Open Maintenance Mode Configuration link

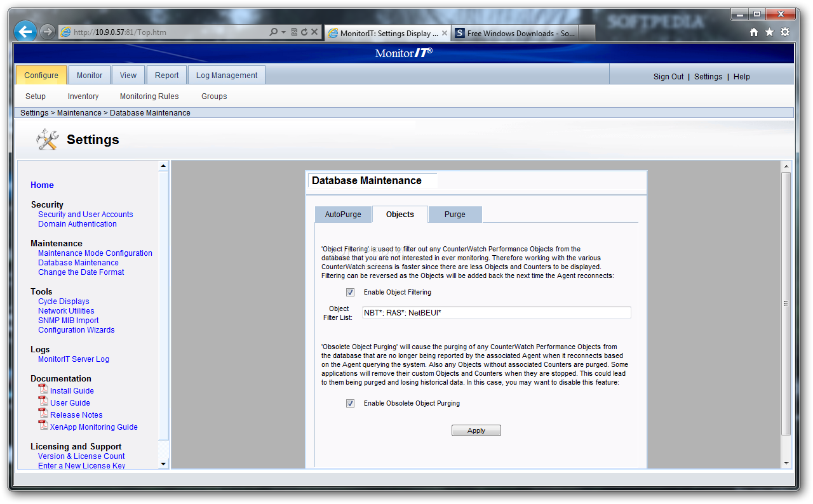95,253
